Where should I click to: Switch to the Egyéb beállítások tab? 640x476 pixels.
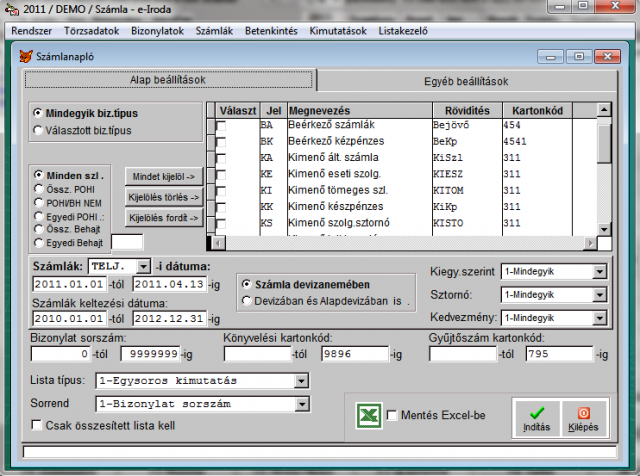point(467,81)
